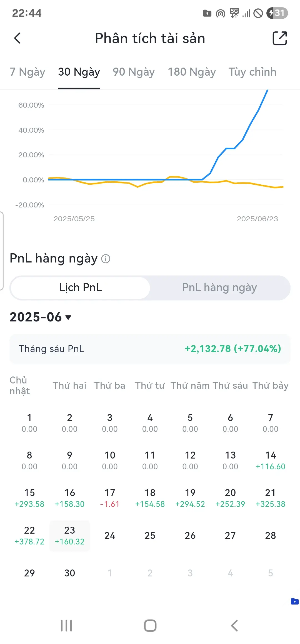This screenshot has width=300, height=644.
Task: Switch to Lịch PnL view
Action: [x=80, y=288]
